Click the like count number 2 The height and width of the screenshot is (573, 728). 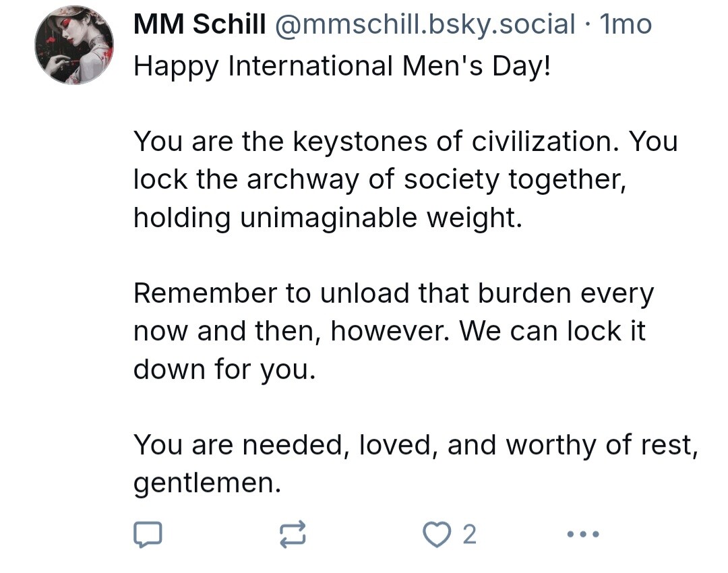point(469,535)
